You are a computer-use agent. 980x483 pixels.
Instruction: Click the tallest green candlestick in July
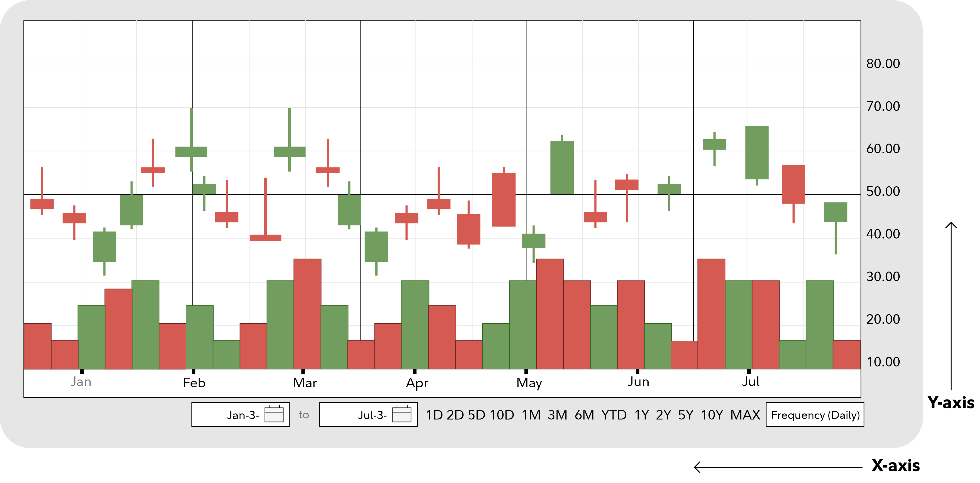coord(757,152)
